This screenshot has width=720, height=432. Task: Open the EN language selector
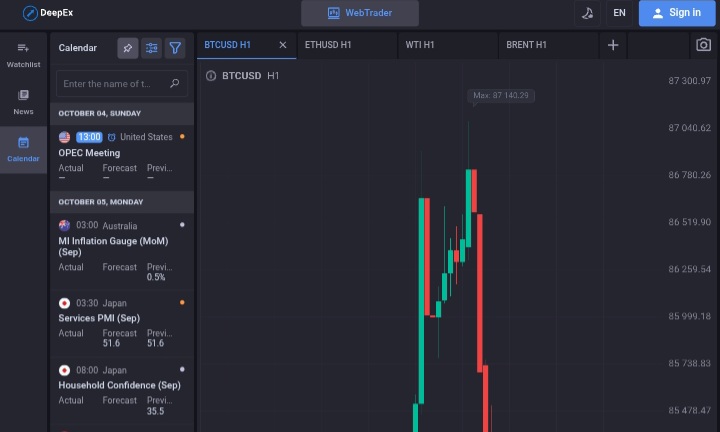(x=619, y=13)
